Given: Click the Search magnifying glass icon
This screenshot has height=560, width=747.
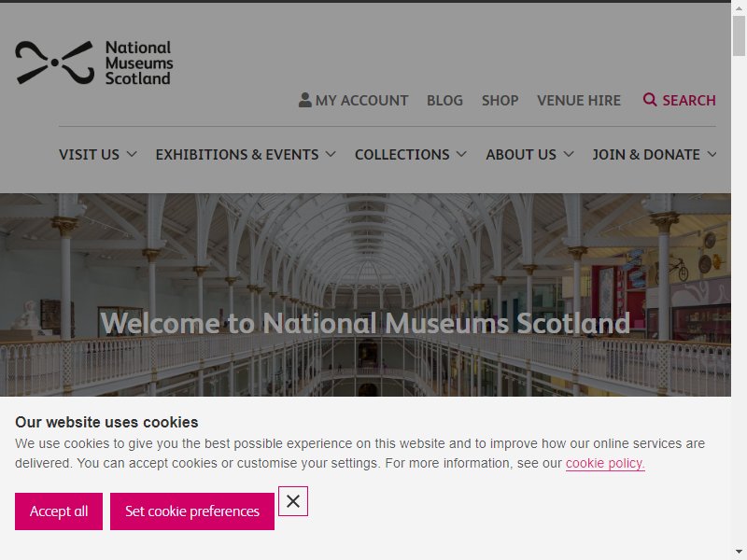Looking at the screenshot, I should (649, 100).
